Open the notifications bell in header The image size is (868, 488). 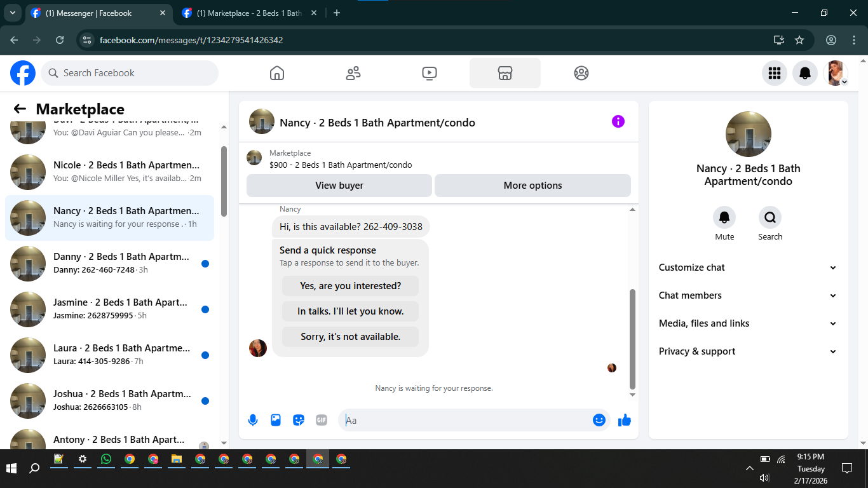[805, 73]
